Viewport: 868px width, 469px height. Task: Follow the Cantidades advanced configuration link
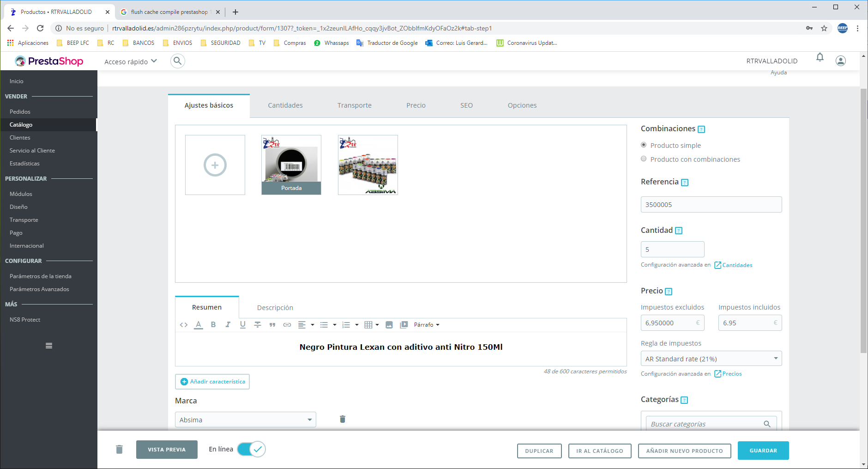tap(734, 265)
